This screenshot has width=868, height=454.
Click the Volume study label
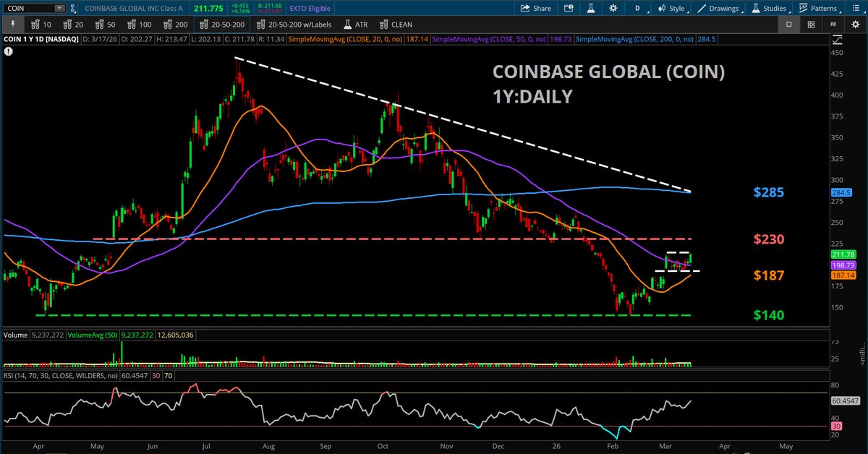[x=15, y=335]
